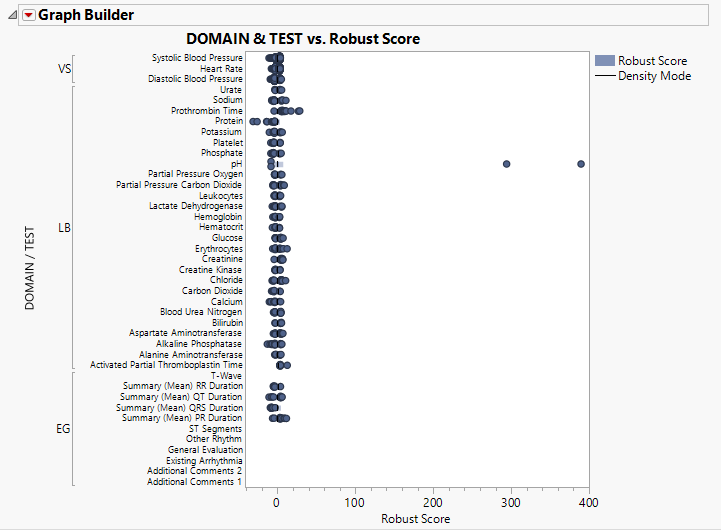
Task: Click the DOMAIN / TEST y-axis title
Action: click(30, 267)
